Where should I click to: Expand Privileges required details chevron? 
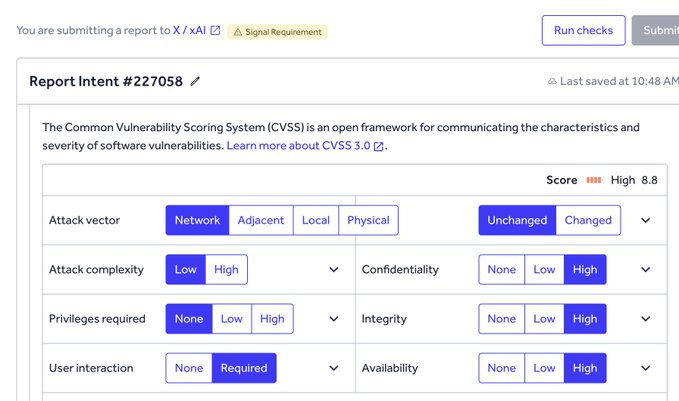(333, 319)
